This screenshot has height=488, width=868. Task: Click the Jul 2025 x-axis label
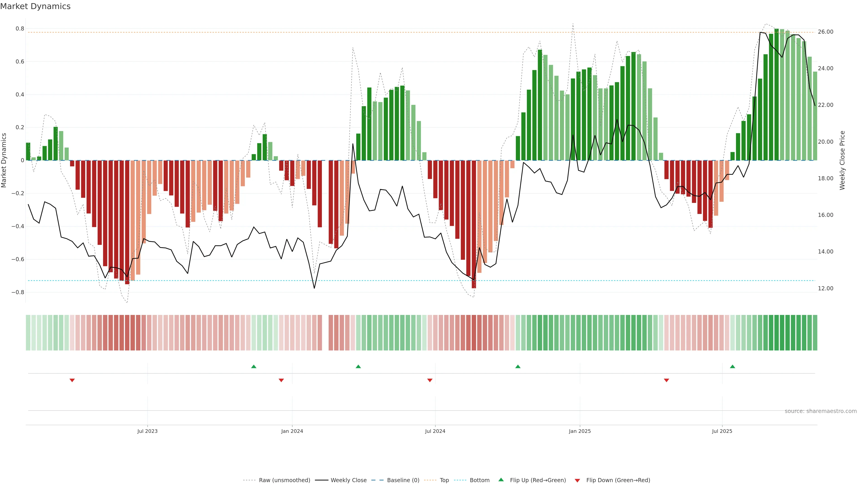(722, 431)
